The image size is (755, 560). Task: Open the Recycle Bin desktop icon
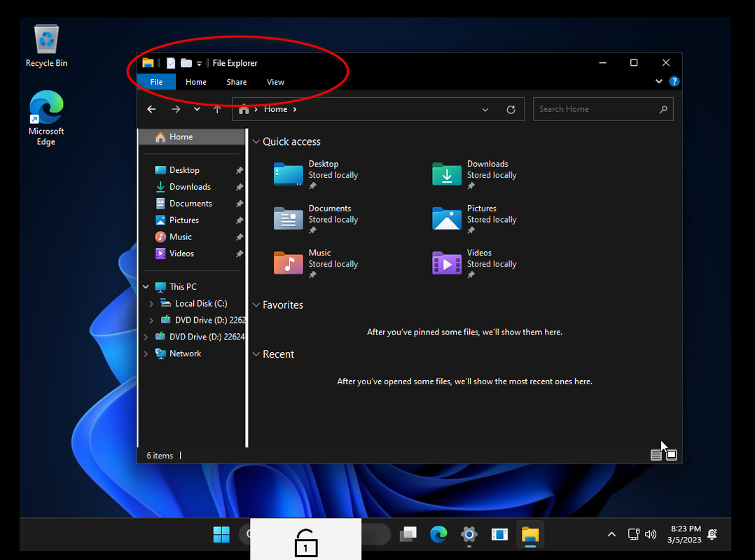point(47,46)
